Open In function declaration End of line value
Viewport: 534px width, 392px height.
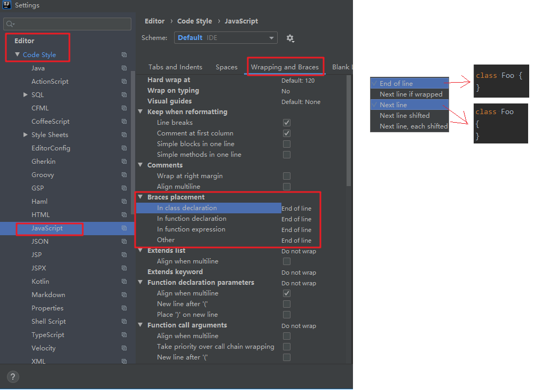click(296, 219)
